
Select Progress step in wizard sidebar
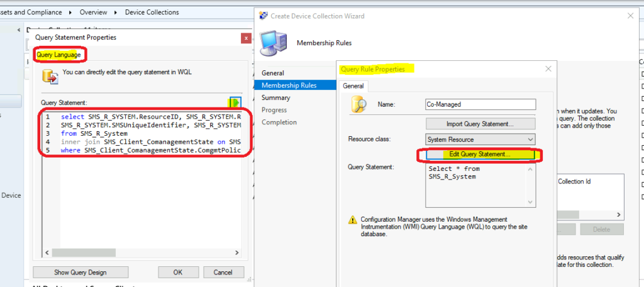[274, 110]
